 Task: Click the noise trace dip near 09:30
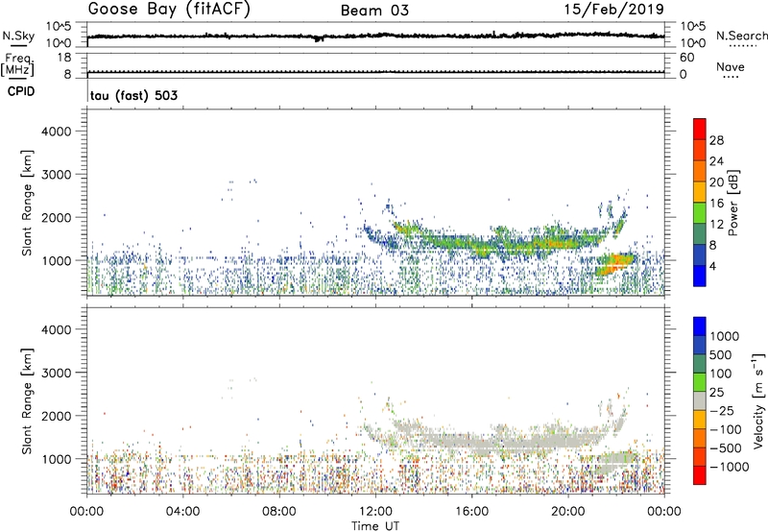click(x=319, y=38)
